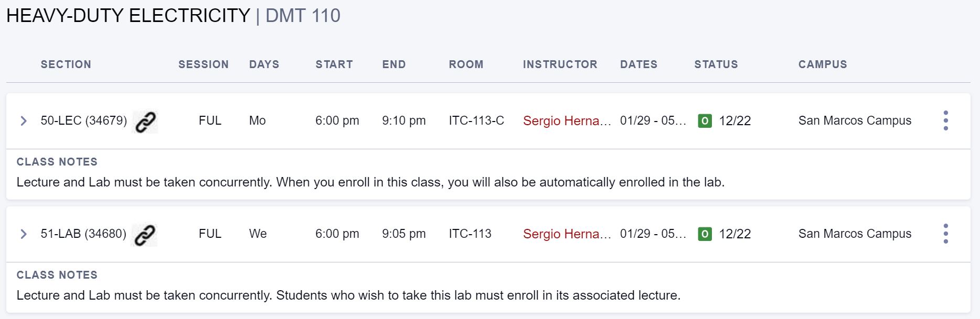Select the 50-LEC (34679) section label
The image size is (980, 319).
tap(84, 120)
